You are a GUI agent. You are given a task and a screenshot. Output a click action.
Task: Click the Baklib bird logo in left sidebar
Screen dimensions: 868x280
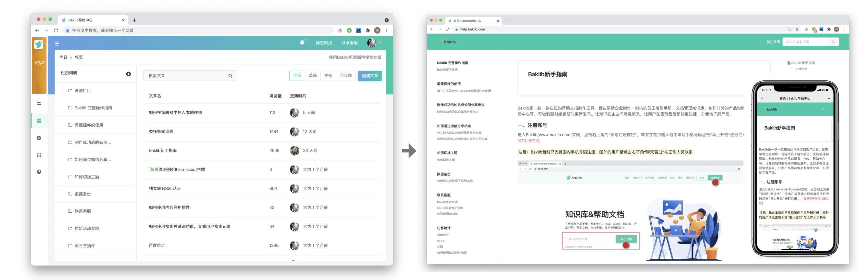coord(39,44)
